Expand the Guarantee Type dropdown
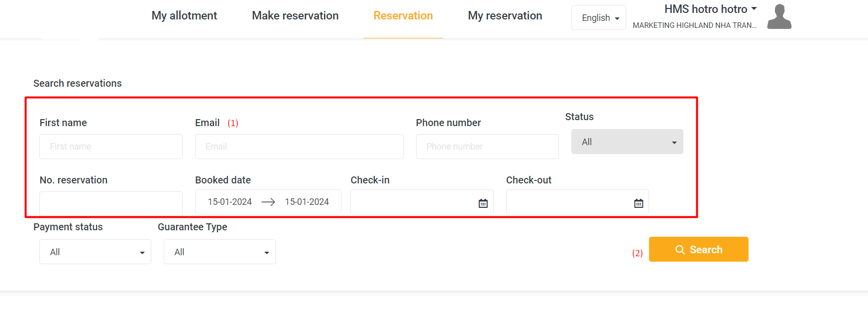868x318 pixels. 219,252
